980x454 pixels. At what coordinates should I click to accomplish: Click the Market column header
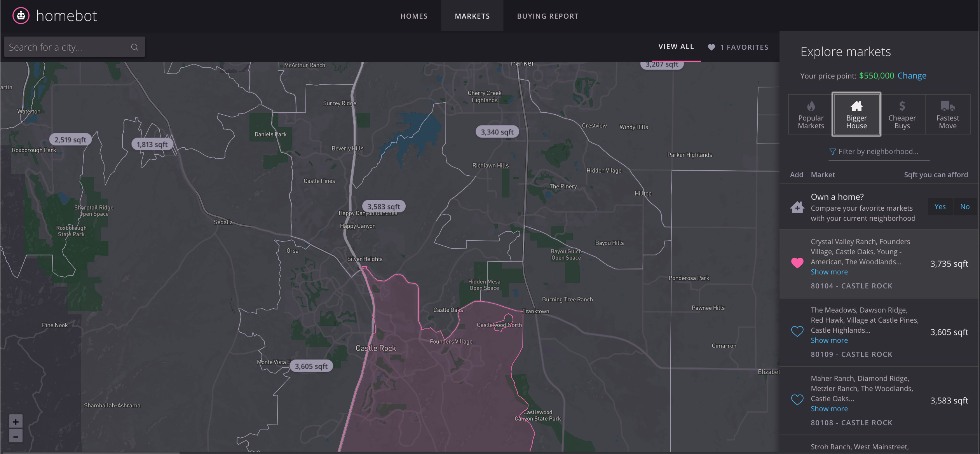coord(823,175)
